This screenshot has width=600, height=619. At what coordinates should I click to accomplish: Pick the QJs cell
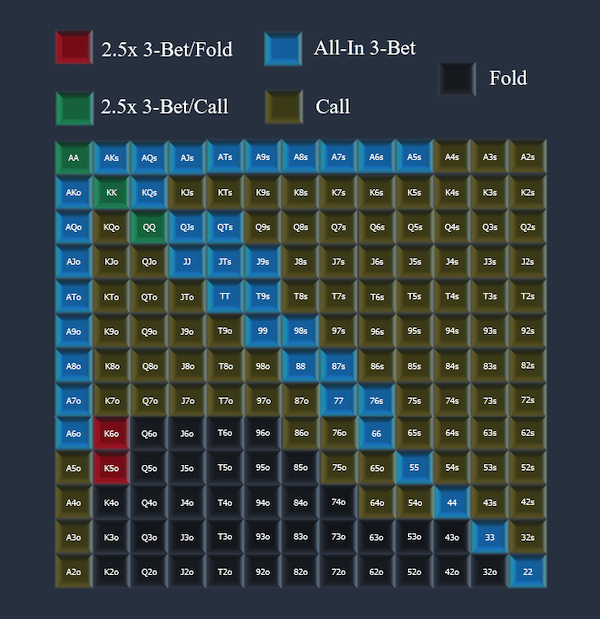188,227
